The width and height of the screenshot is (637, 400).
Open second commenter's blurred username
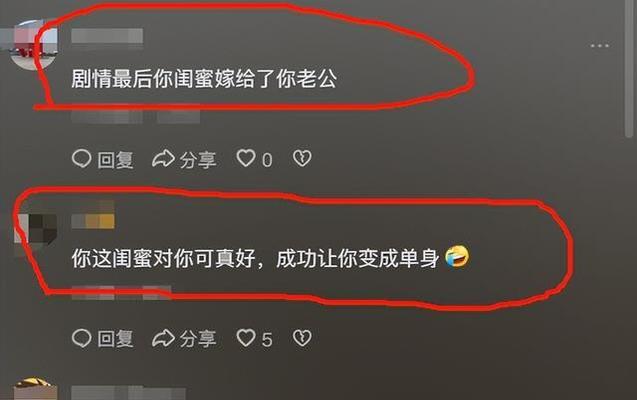click(93, 221)
